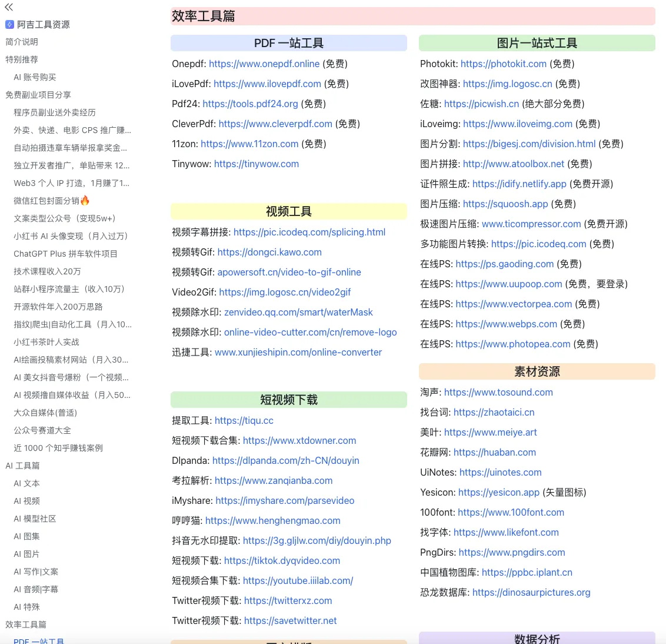This screenshot has height=644, width=666.
Task: Open the dinosaurpictures.org link
Action: [531, 592]
